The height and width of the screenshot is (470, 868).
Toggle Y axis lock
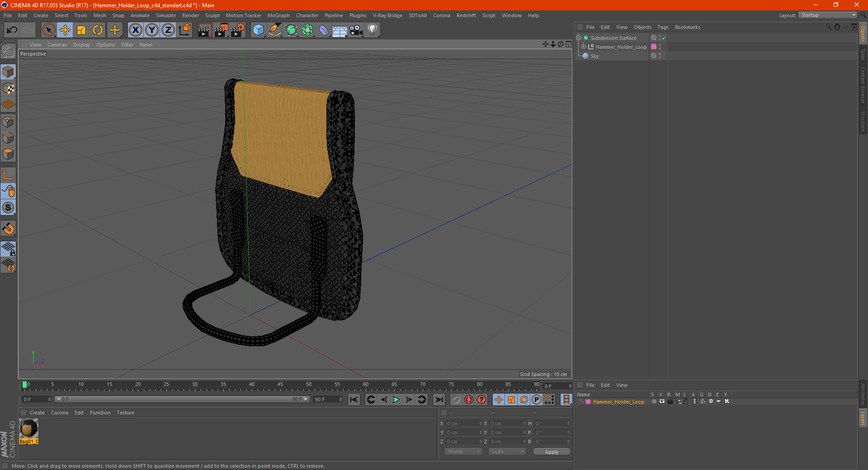(152, 30)
